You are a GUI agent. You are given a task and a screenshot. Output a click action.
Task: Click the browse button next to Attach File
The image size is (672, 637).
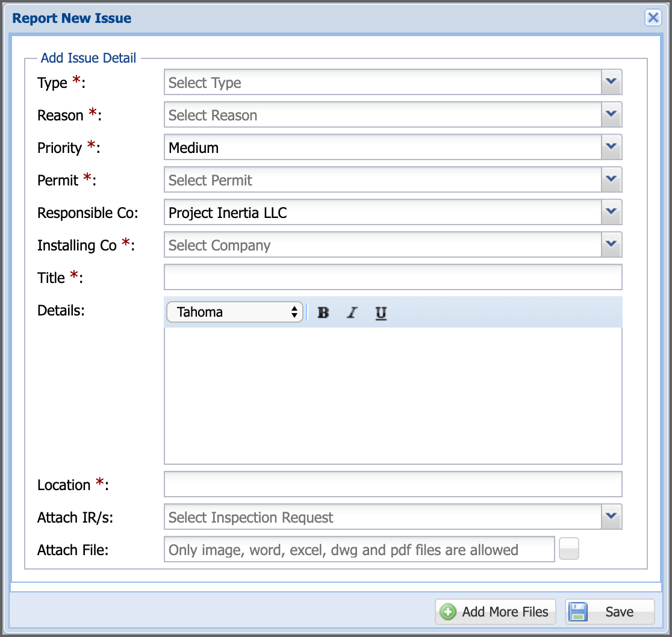click(568, 548)
